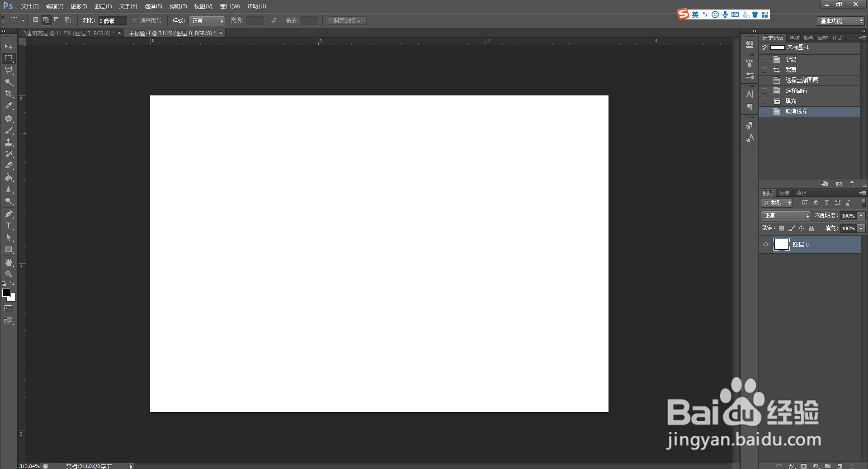Screen dimensions: 868x469
Task: Change screen mode at toolbox bottom
Action: click(9, 321)
